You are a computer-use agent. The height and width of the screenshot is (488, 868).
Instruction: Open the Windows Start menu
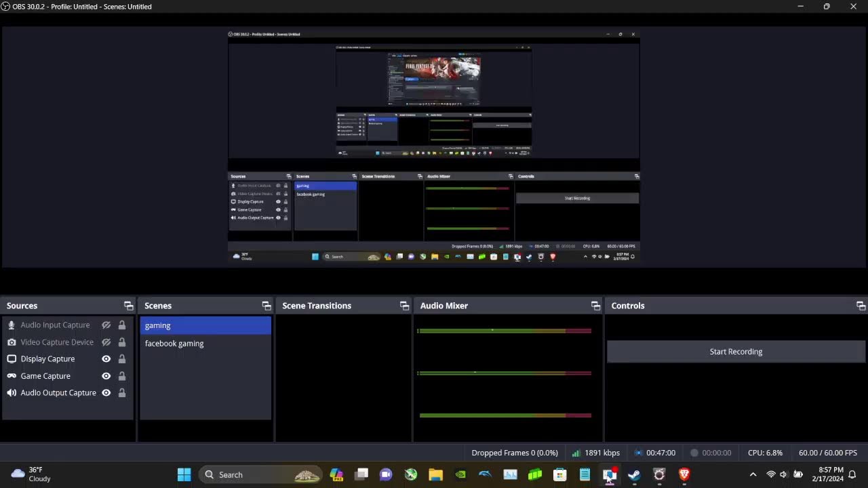pyautogui.click(x=184, y=474)
